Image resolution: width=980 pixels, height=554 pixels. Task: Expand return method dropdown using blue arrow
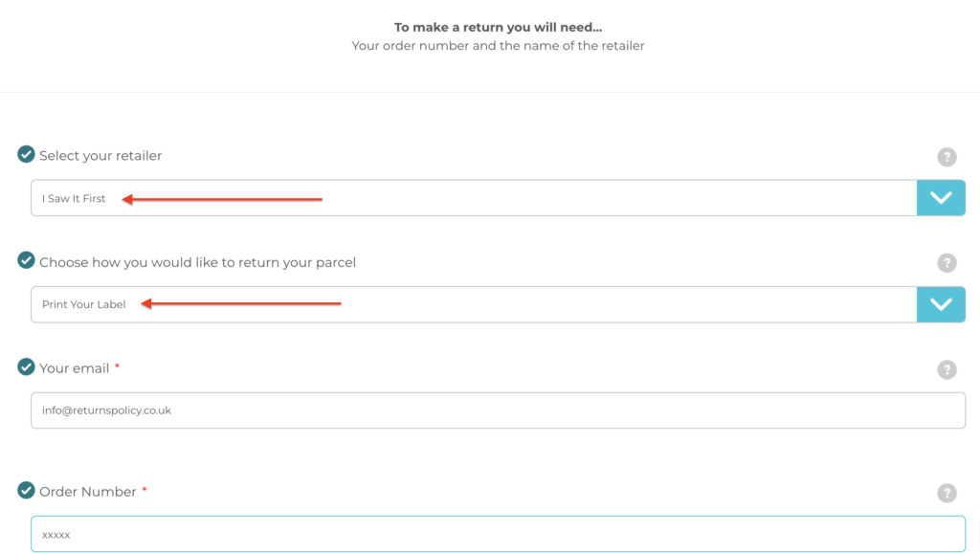pos(941,304)
